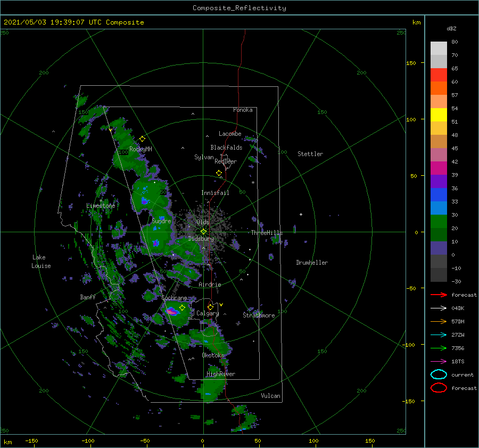Click the asterisk marker east of Innisfail
Viewport: 479px width, 448px height.
tap(253, 183)
